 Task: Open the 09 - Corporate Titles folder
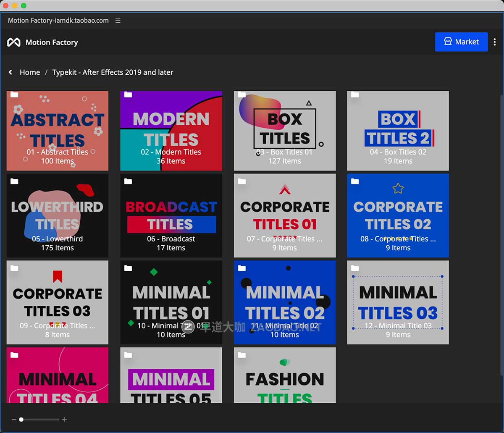58,302
